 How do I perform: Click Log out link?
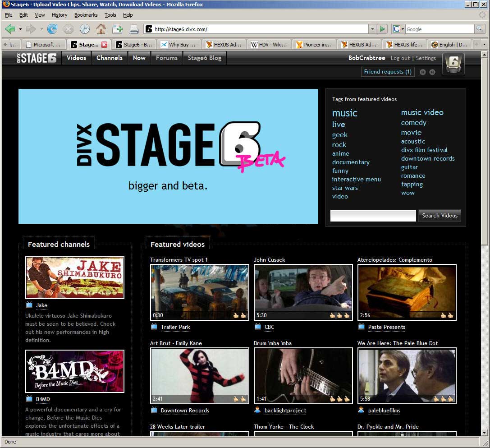click(x=400, y=58)
